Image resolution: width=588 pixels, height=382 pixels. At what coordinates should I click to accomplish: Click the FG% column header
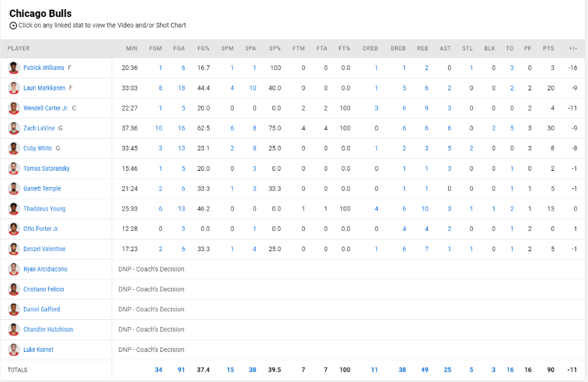coord(204,48)
